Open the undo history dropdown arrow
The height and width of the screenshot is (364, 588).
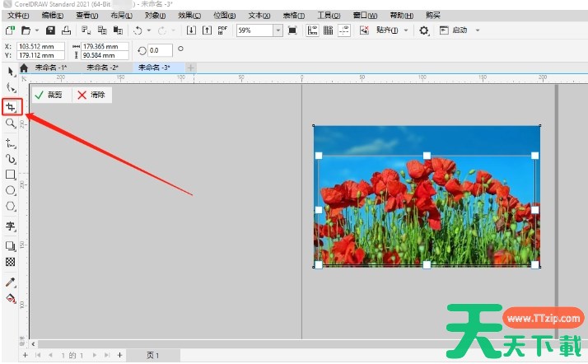tap(149, 30)
